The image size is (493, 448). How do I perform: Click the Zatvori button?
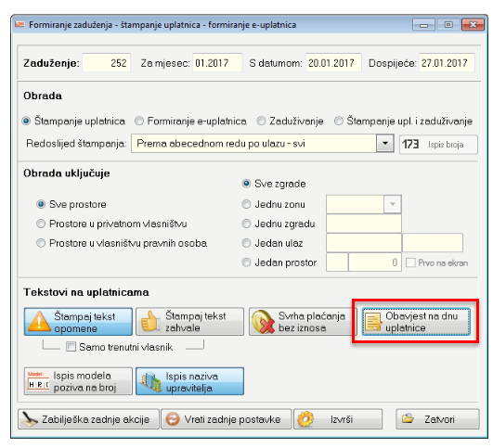437,419
